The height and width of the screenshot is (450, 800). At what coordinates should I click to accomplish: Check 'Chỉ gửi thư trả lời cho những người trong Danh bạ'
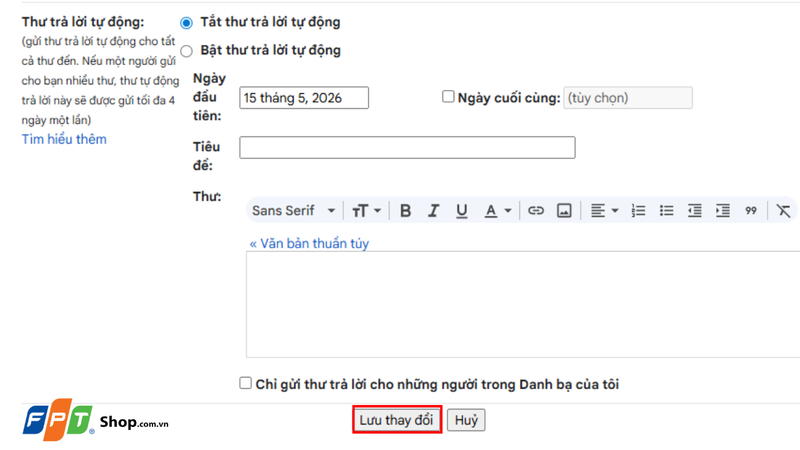[245, 383]
